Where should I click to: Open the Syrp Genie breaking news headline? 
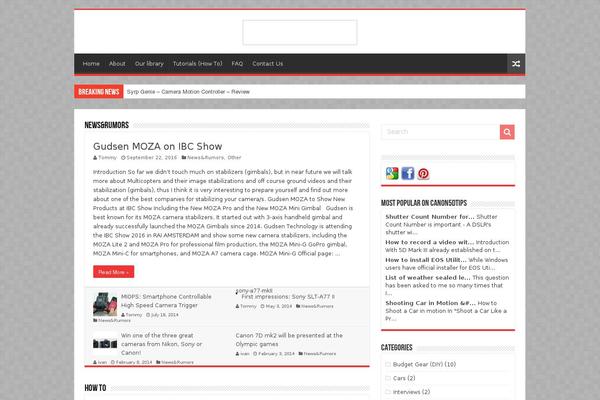[188, 92]
